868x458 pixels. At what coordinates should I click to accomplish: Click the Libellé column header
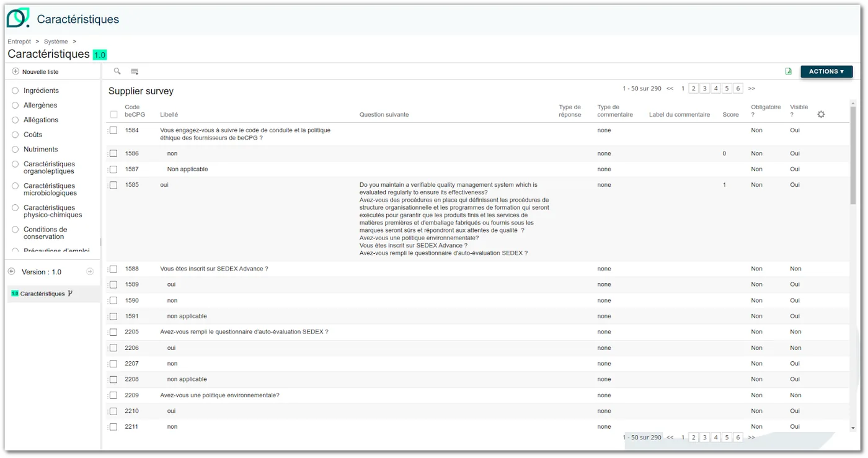(x=169, y=115)
